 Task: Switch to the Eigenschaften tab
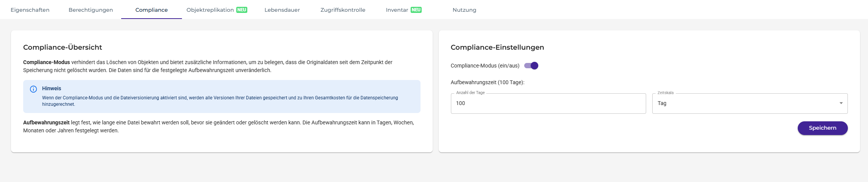(30, 10)
